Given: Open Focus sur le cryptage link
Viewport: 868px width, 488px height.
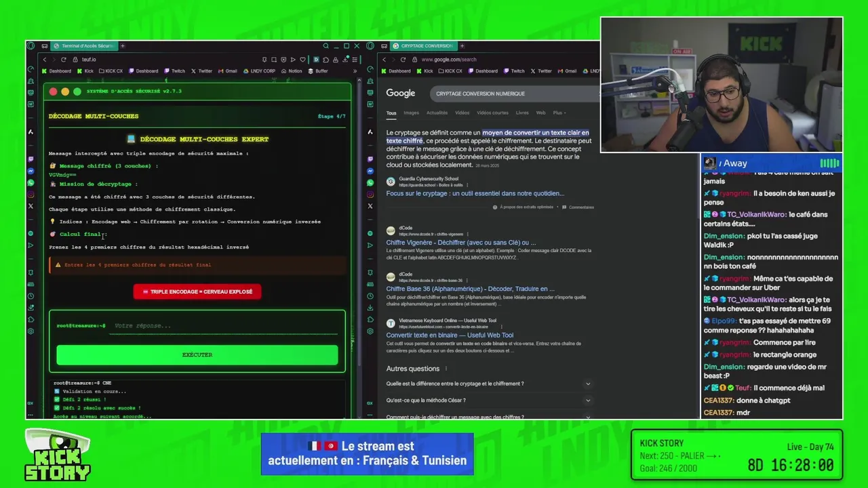Looking at the screenshot, I should (475, 193).
